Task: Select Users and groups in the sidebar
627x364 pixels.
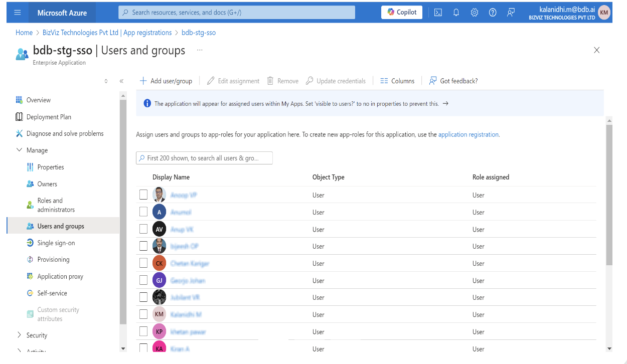Action: click(63, 226)
